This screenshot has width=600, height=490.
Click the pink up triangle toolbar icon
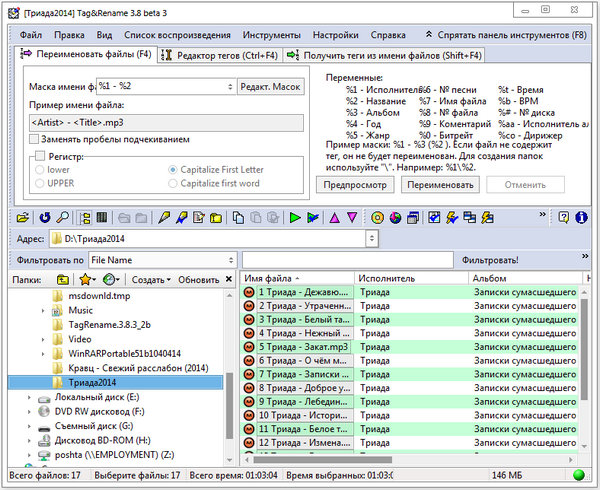tap(335, 217)
